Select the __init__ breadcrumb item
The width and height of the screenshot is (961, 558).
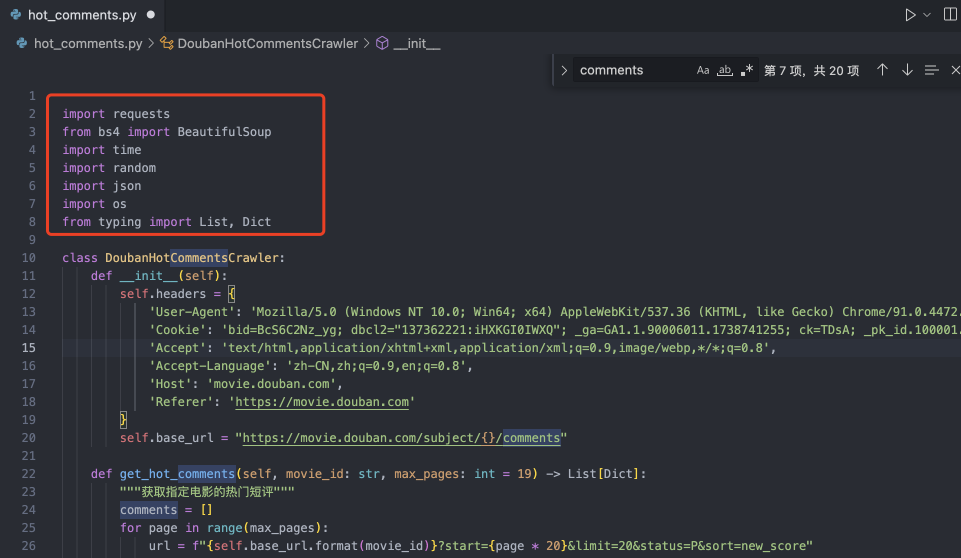pos(417,43)
